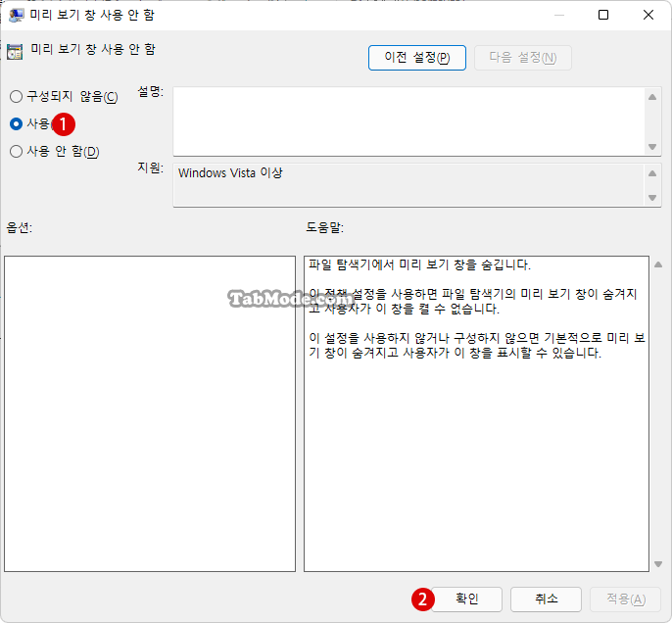Cancel with the 취소 button
The height and width of the screenshot is (623, 672).
click(x=546, y=599)
